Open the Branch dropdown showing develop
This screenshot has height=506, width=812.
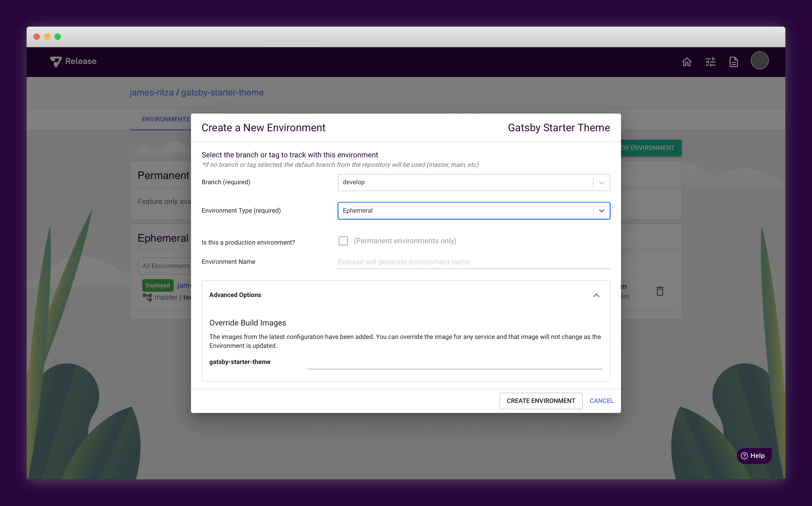[473, 182]
